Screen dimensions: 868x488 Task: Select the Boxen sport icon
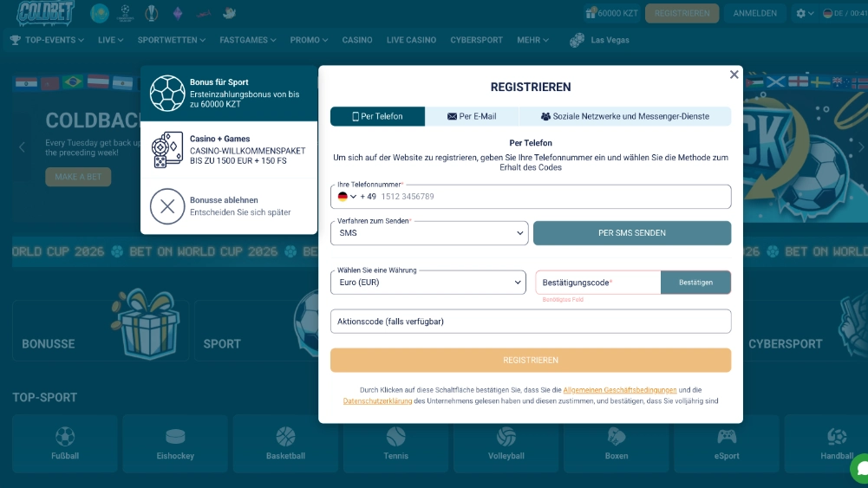617,444
